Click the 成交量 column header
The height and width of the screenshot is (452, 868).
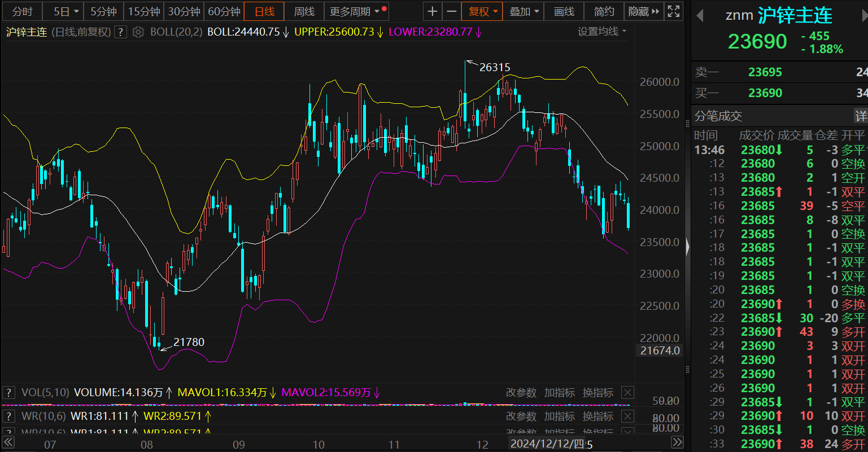pyautogui.click(x=795, y=135)
